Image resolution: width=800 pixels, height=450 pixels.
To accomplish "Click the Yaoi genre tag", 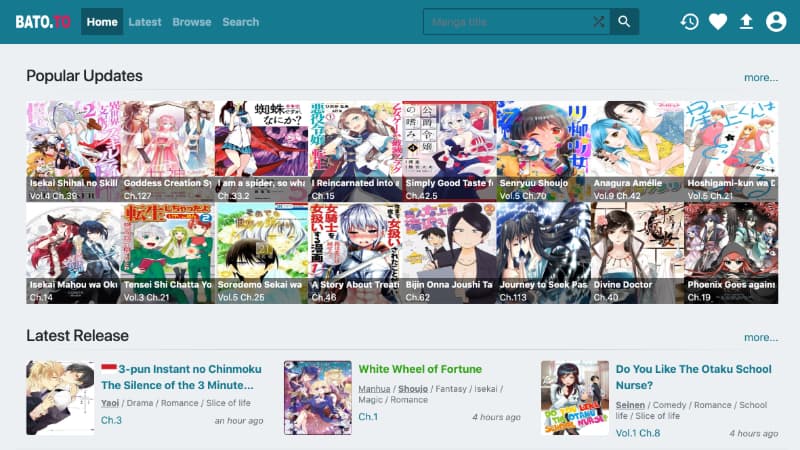I will (x=110, y=403).
